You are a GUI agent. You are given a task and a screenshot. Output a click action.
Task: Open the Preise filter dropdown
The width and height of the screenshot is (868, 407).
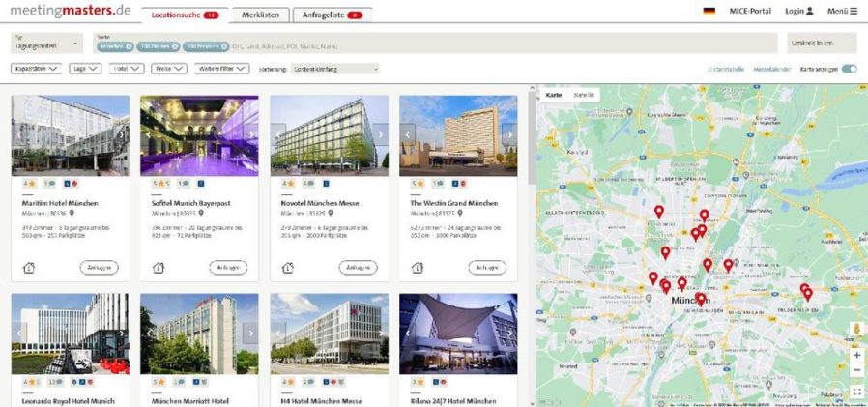[x=168, y=69]
